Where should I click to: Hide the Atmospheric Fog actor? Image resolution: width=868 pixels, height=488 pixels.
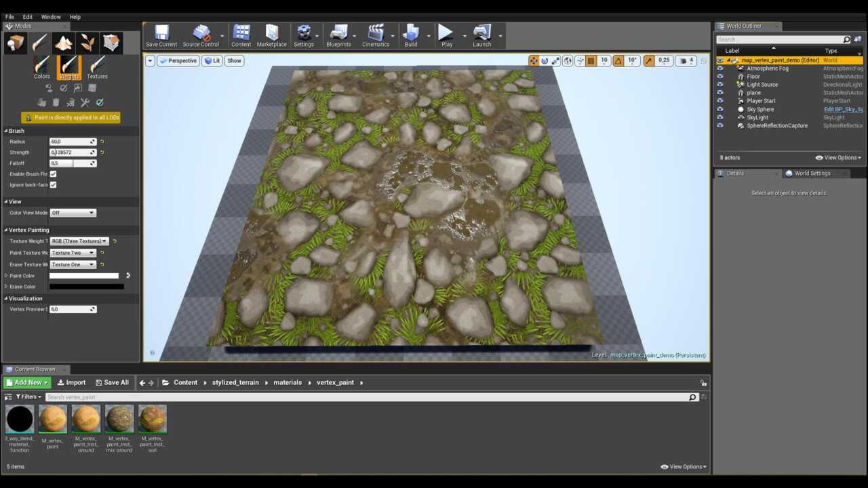point(720,68)
